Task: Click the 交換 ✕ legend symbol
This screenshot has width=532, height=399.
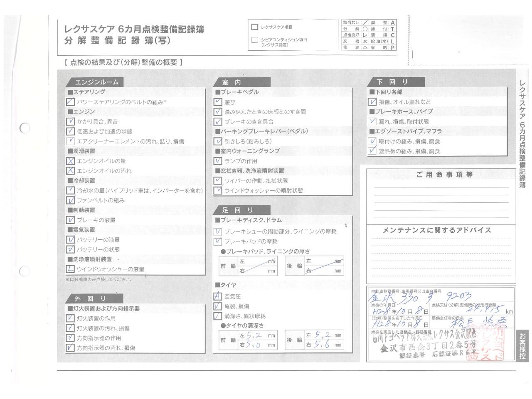Action: point(365,42)
